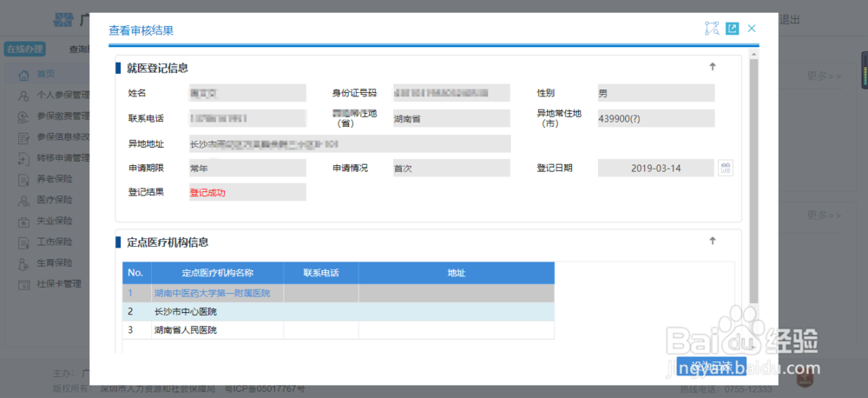Click the dialog's vertical scrollbar
The image size is (868, 398).
(753, 180)
